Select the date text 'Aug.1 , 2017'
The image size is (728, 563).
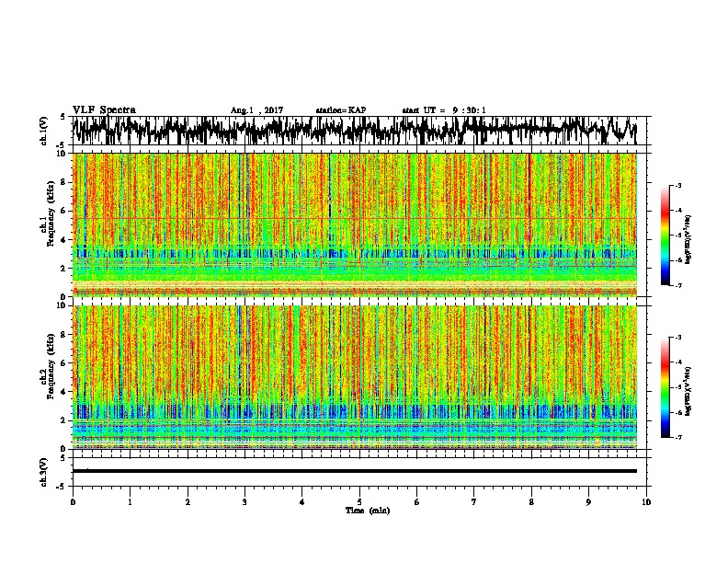(256, 110)
